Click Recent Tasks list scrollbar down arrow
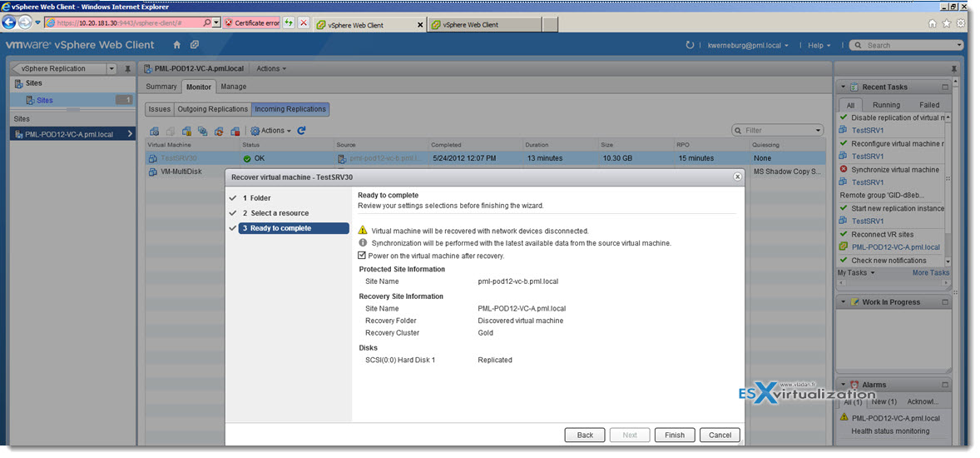Screen dimensions: 980x458 coord(948,261)
